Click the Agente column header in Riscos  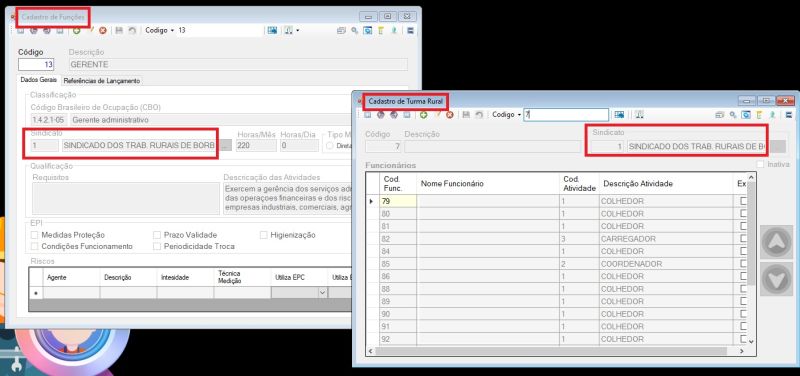coord(71,277)
